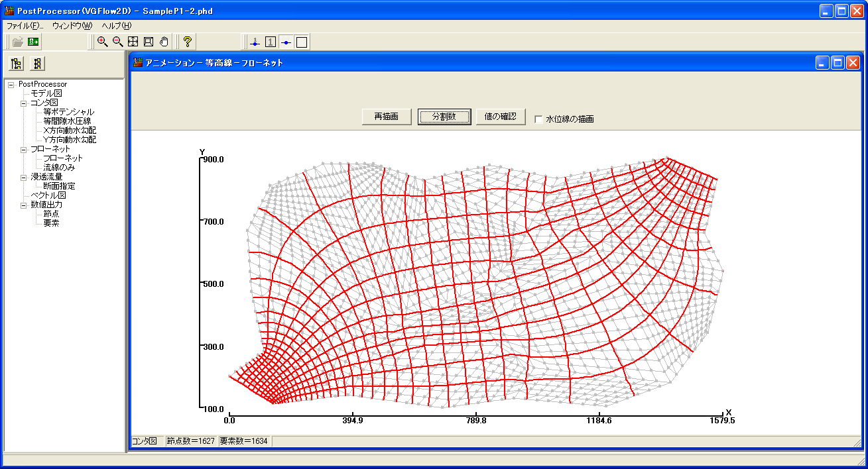The height and width of the screenshot is (469, 868).
Task: Collapse the コンタ図 tree branch
Action: click(23, 103)
